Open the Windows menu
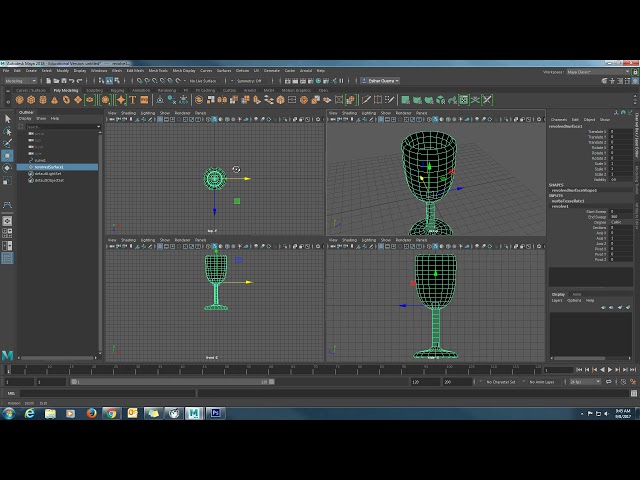 (x=99, y=71)
